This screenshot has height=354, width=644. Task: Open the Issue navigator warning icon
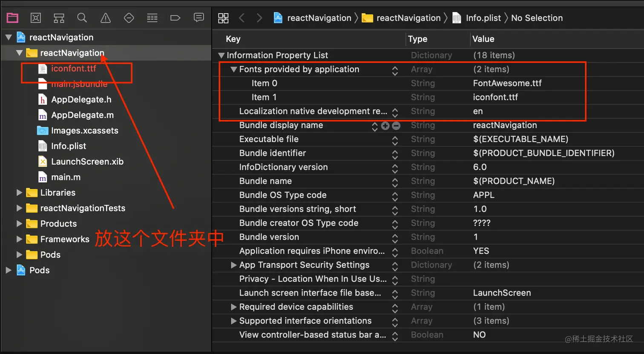tap(105, 18)
